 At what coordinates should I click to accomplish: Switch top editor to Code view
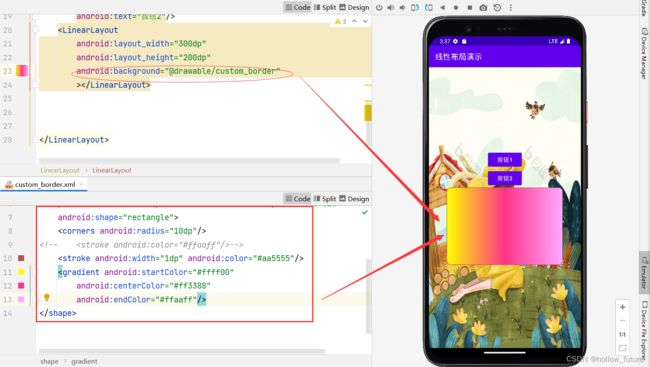point(298,7)
